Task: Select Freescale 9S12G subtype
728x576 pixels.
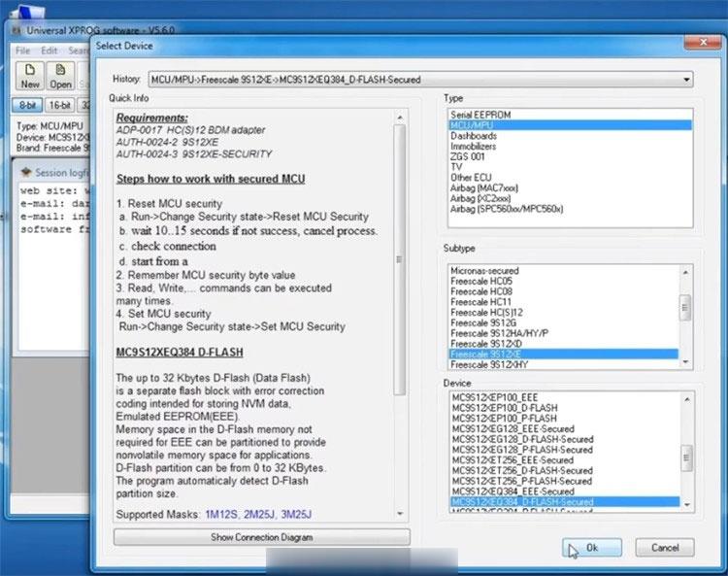Action: click(564, 322)
